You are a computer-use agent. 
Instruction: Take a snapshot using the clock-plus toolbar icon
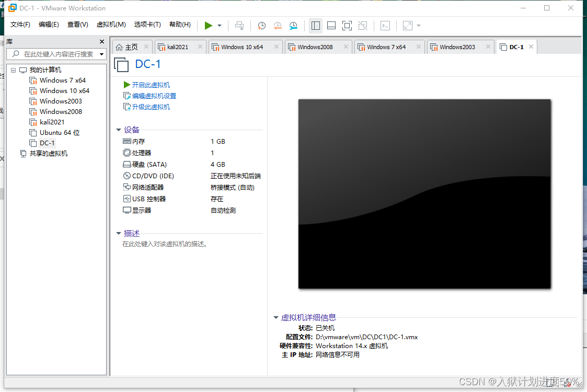pos(261,25)
